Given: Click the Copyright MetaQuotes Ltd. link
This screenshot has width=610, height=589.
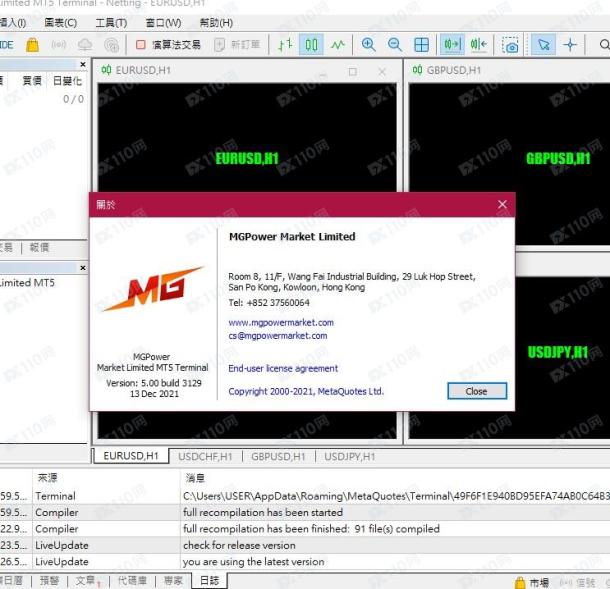Looking at the screenshot, I should (x=306, y=391).
